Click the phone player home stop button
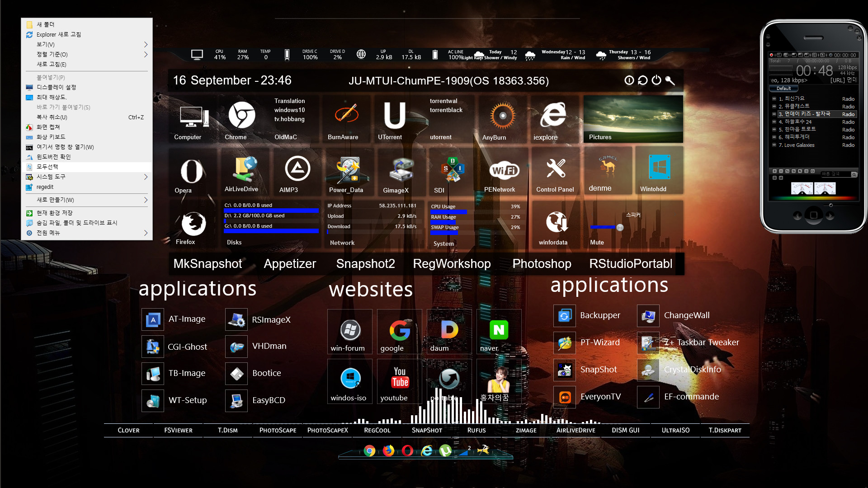 point(814,215)
